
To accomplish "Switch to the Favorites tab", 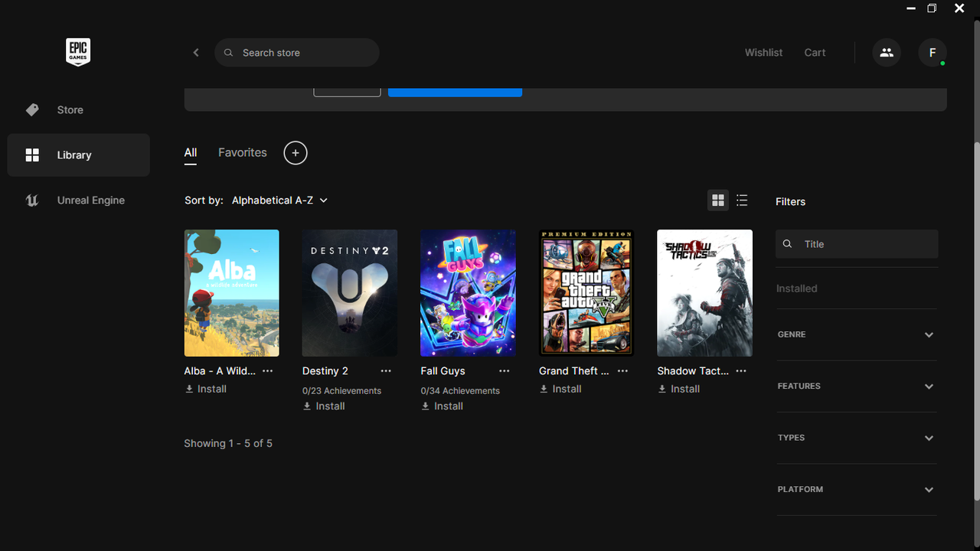I will pos(243,153).
